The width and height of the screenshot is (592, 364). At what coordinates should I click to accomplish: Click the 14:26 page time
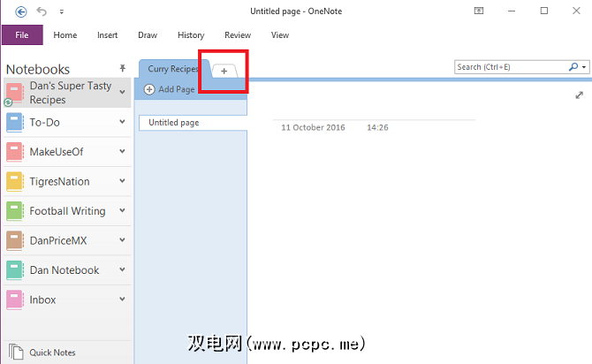[x=377, y=127]
